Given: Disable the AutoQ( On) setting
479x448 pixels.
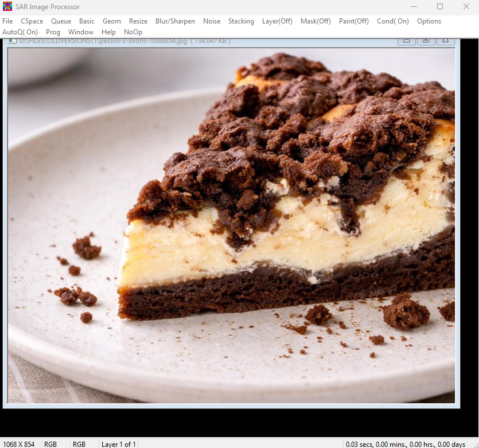Looking at the screenshot, I should [x=20, y=32].
